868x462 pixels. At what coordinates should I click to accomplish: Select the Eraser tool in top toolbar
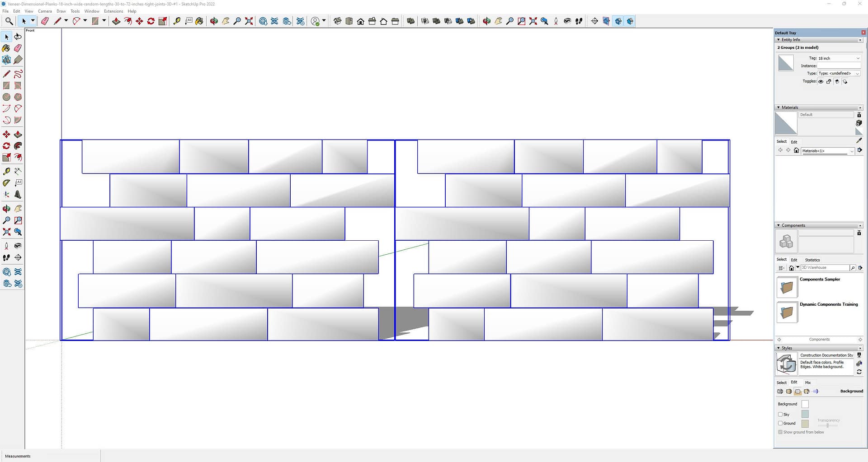click(x=45, y=21)
